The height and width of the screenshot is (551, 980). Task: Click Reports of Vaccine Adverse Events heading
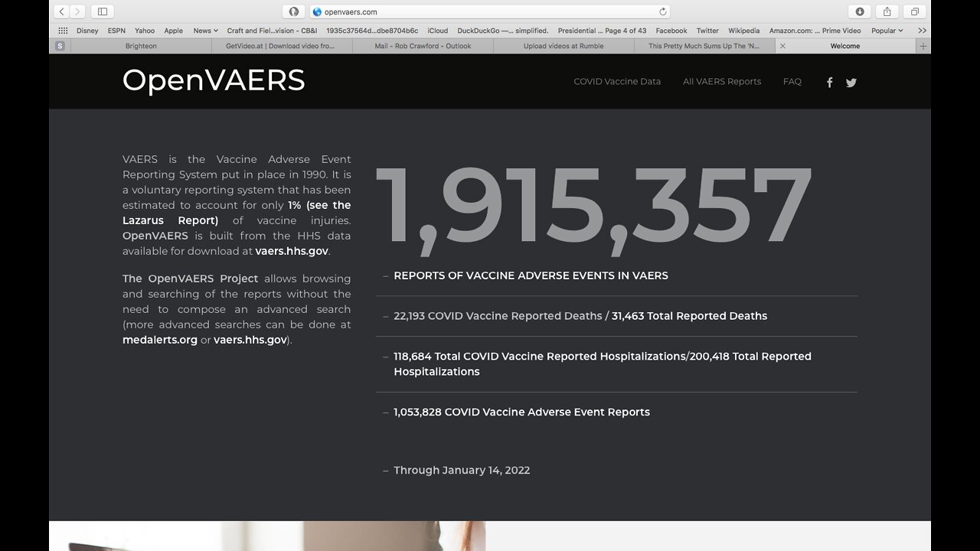click(x=531, y=275)
